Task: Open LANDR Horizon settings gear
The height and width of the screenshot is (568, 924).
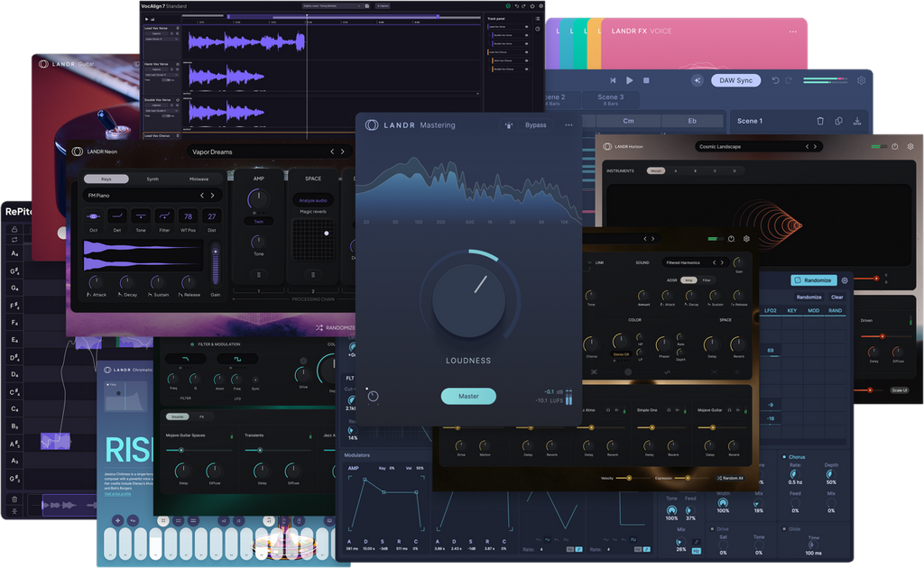Action: point(910,147)
